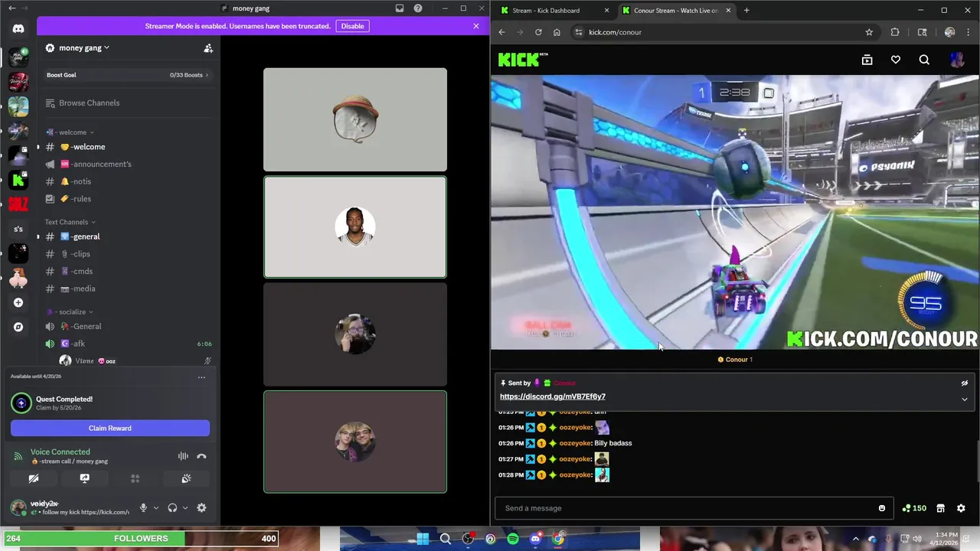The image size is (980, 551).
Task: Open the -clips text channel
Action: [x=128, y=254]
